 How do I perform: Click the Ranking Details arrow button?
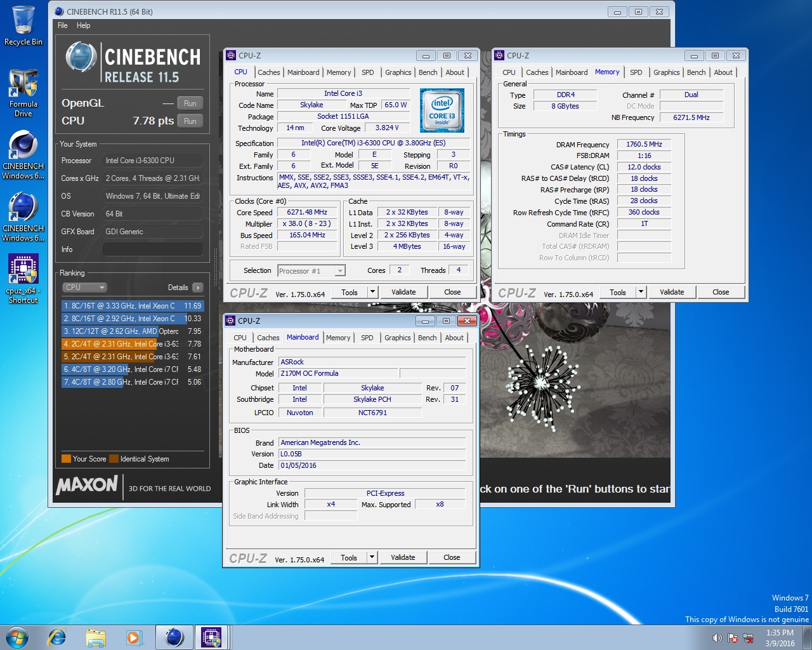point(198,288)
